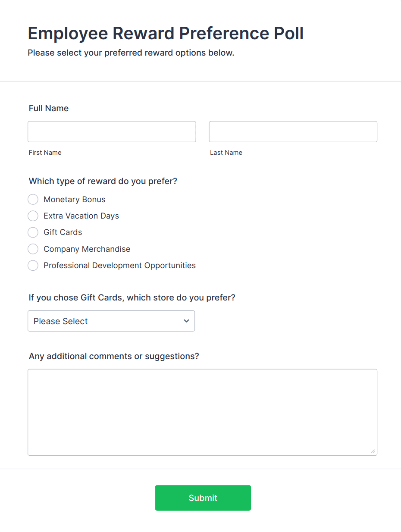Choose Extra Vacation Days as reward preference

click(33, 216)
